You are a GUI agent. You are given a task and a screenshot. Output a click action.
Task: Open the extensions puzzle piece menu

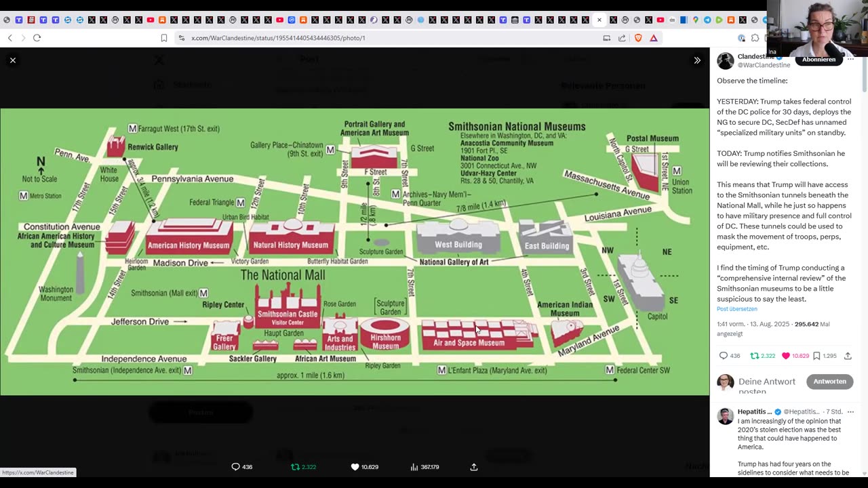point(755,38)
